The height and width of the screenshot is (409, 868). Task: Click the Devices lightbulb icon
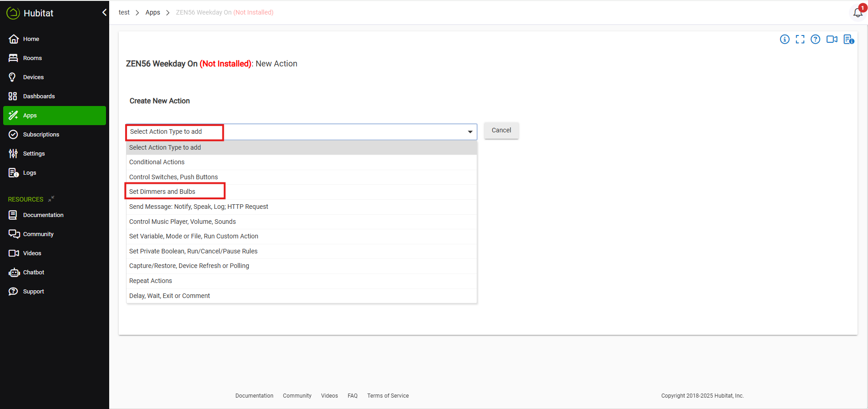tap(13, 77)
